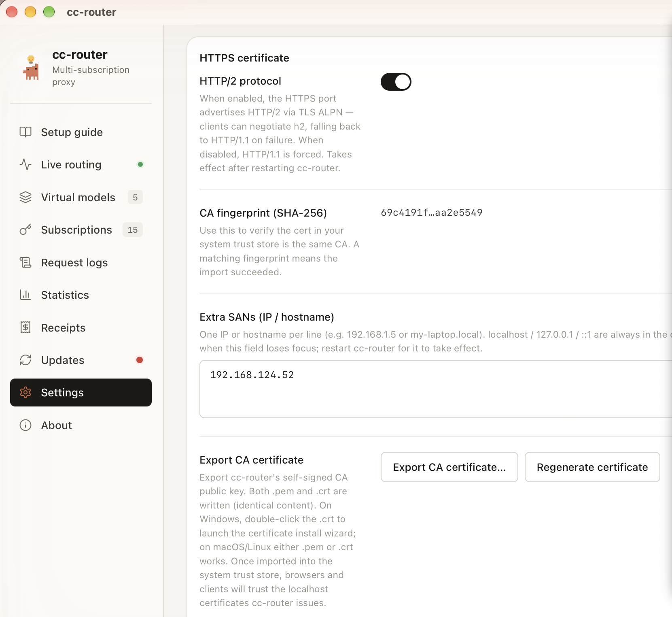
Task: Click the Live routing pulse icon
Action: [x=25, y=164]
